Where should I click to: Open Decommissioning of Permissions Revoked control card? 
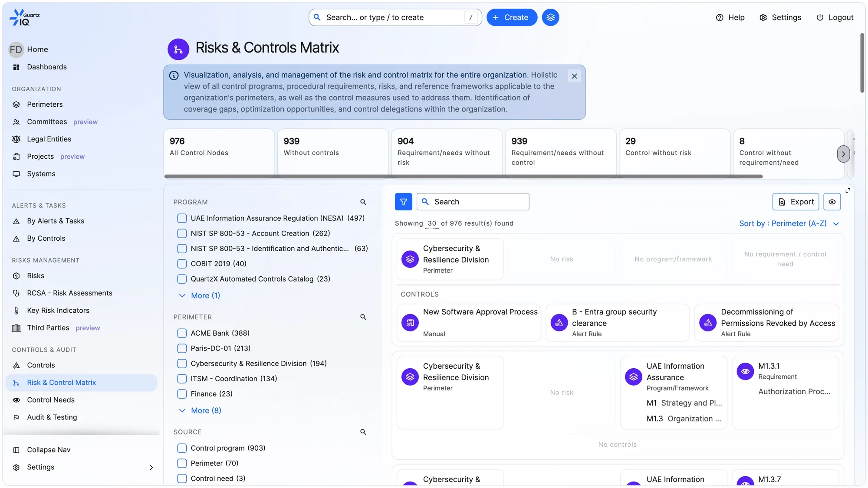766,323
